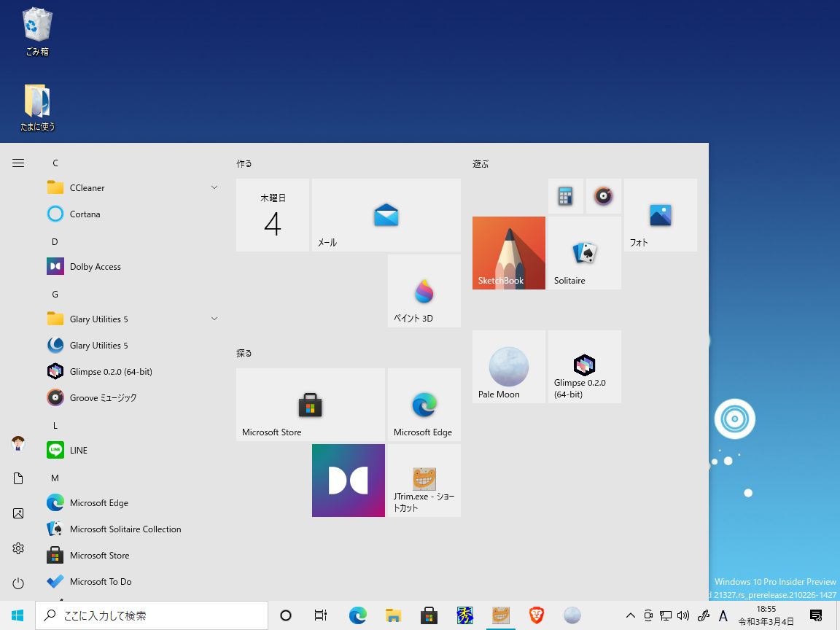Image resolution: width=840 pixels, height=630 pixels.
Task: Open File Explorer on the taskbar
Action: 393,615
